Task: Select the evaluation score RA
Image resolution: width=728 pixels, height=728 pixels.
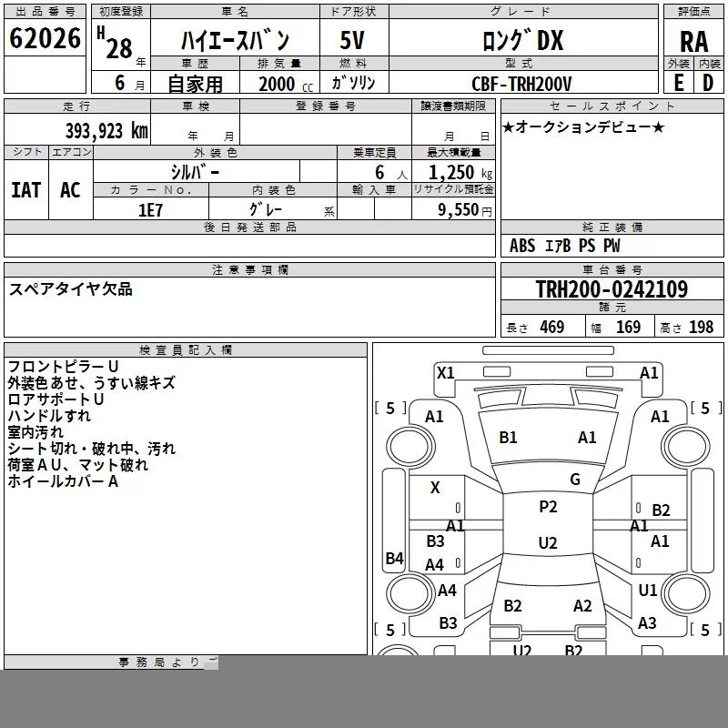Action: point(693,42)
